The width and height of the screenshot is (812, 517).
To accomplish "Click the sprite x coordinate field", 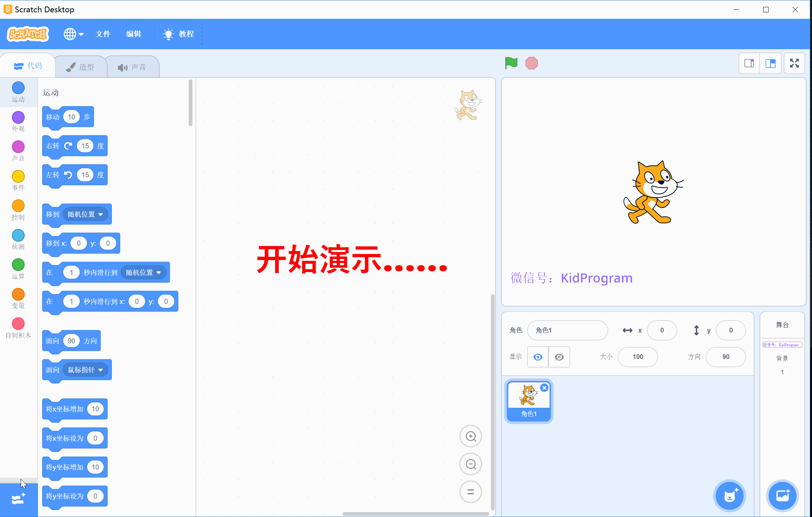I will 662,330.
